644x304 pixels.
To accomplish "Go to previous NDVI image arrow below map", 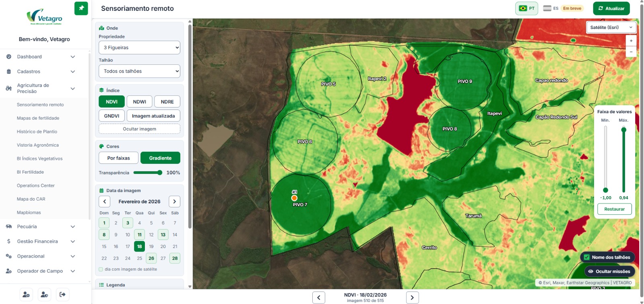I will click(319, 298).
